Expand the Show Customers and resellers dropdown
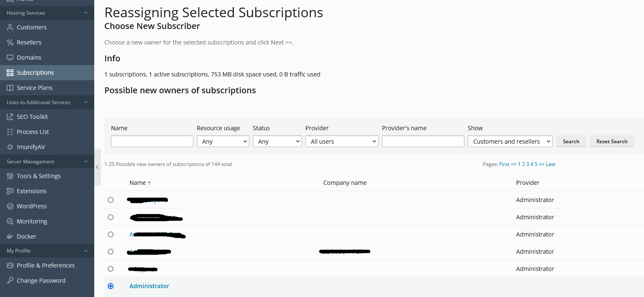The image size is (644, 297). (510, 142)
